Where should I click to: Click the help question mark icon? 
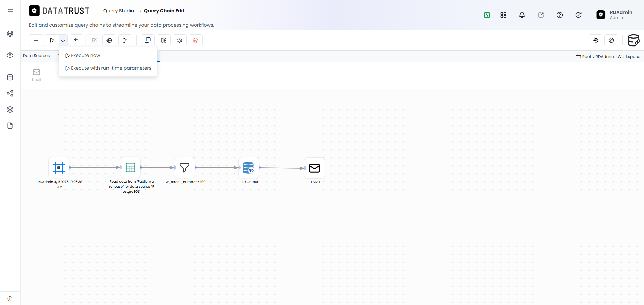(560, 15)
